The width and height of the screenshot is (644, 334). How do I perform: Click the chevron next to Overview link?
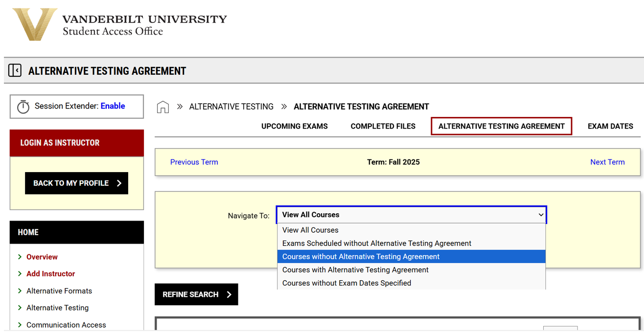tap(20, 257)
